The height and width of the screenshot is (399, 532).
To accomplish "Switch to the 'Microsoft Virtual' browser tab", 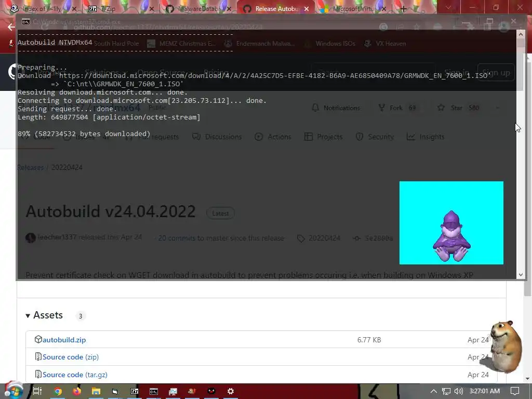I will click(x=353, y=8).
